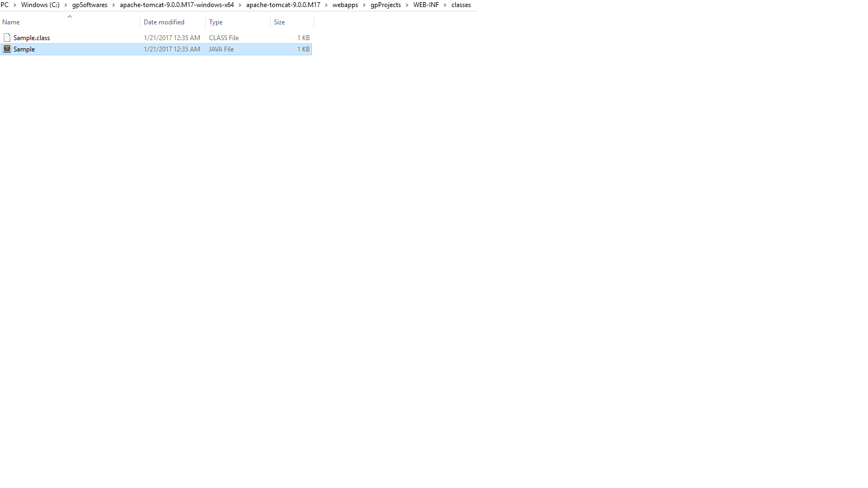Sort files by Name column
868x488 pixels.
[11, 22]
